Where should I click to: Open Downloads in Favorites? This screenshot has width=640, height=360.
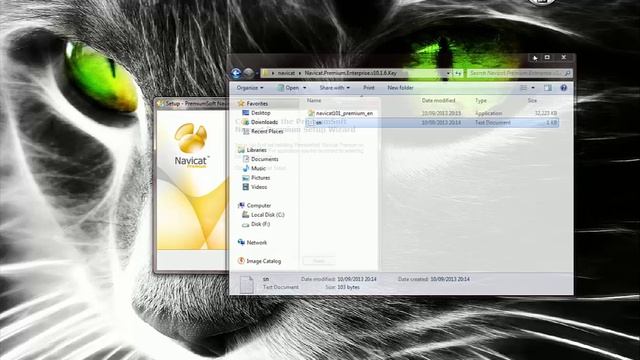264,122
